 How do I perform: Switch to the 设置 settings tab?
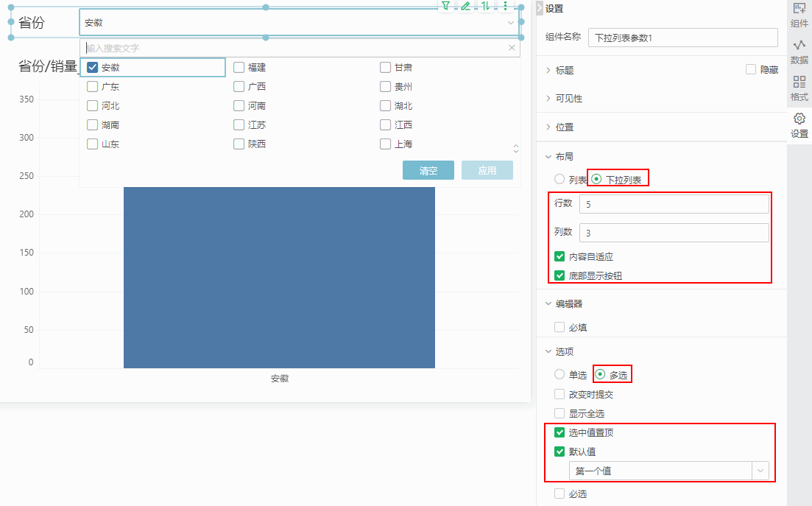click(799, 125)
